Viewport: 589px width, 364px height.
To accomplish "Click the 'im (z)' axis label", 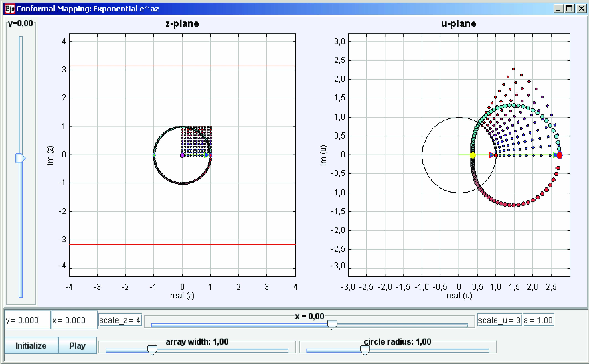I will pos(50,155).
